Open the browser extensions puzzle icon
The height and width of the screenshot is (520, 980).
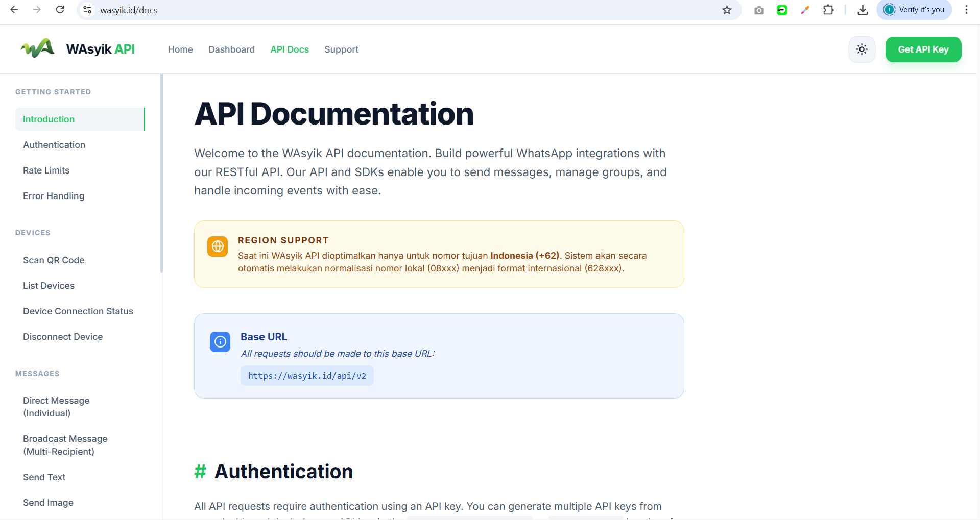[x=828, y=10]
